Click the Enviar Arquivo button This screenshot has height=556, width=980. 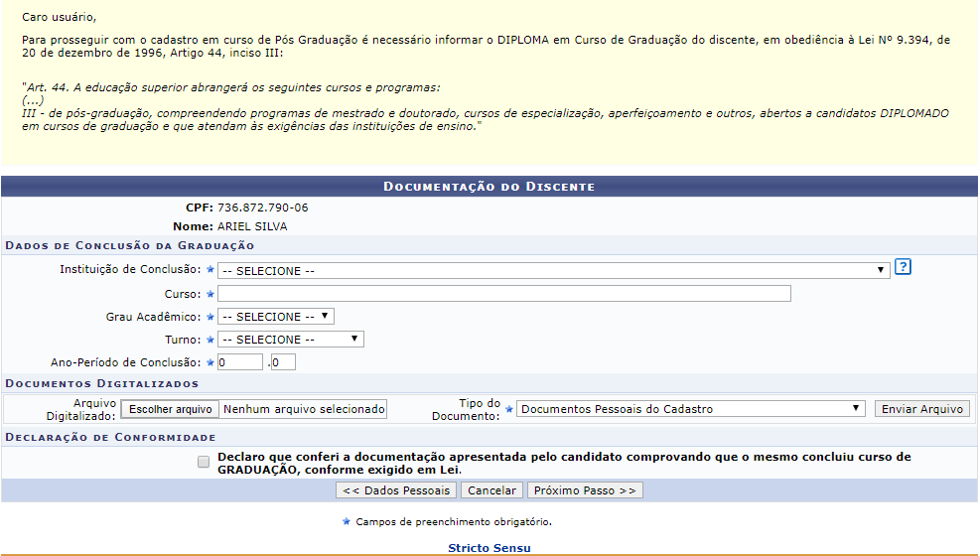tap(921, 409)
